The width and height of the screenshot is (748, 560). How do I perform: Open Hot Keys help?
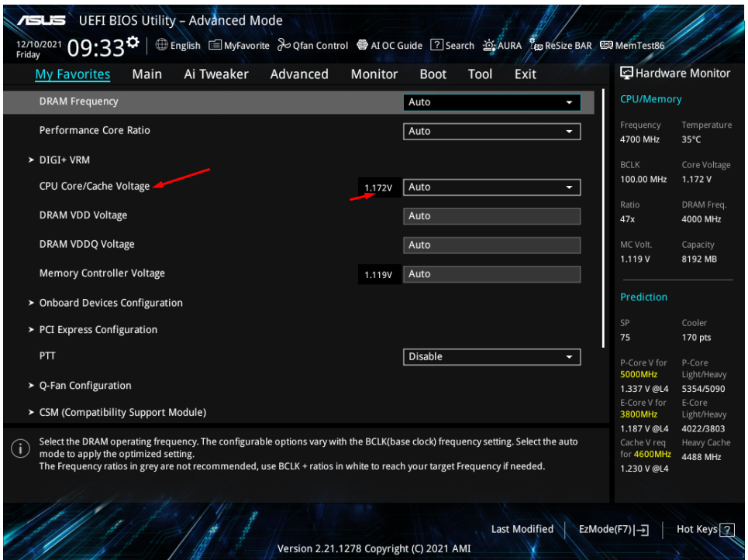click(705, 530)
